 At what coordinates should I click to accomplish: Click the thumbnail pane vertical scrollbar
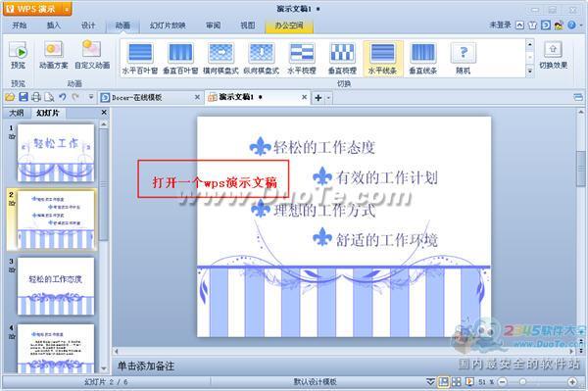pos(104,183)
